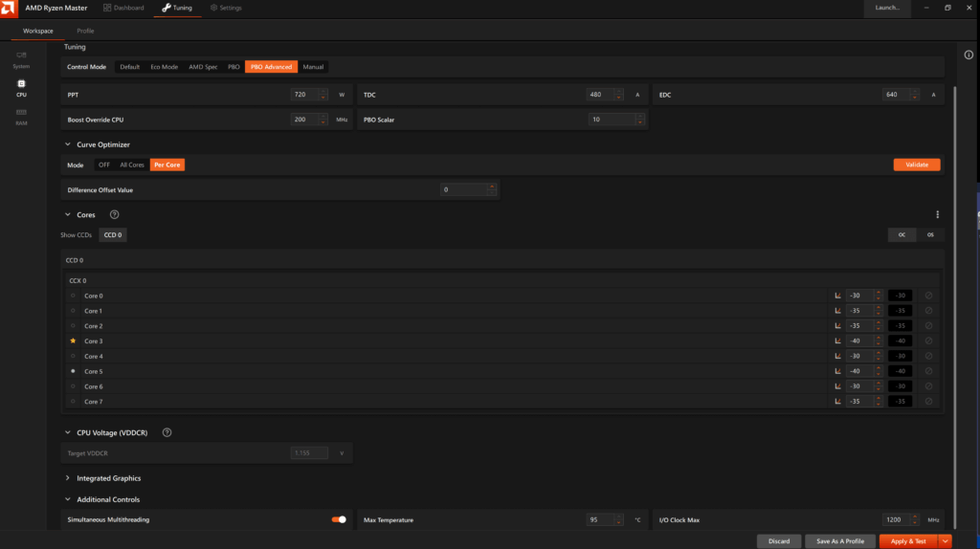Image resolution: width=980 pixels, height=549 pixels.
Task: Select the OC view toggle
Action: [902, 235]
